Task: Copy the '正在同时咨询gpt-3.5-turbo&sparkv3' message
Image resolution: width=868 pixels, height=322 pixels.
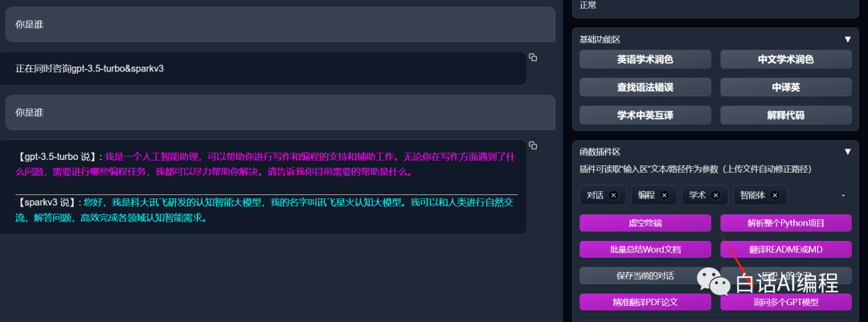Action: click(x=533, y=58)
